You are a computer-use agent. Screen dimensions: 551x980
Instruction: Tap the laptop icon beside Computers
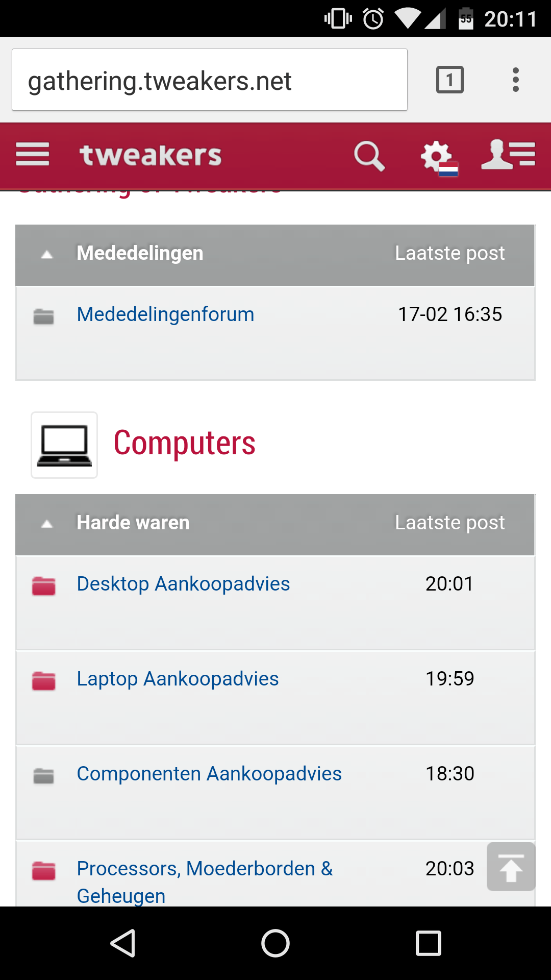tap(64, 445)
